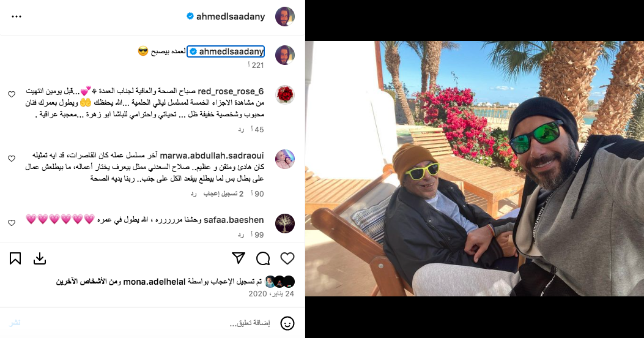Open the emoji picker smiley icon
Image resolution: width=644 pixels, height=338 pixels.
point(287,323)
